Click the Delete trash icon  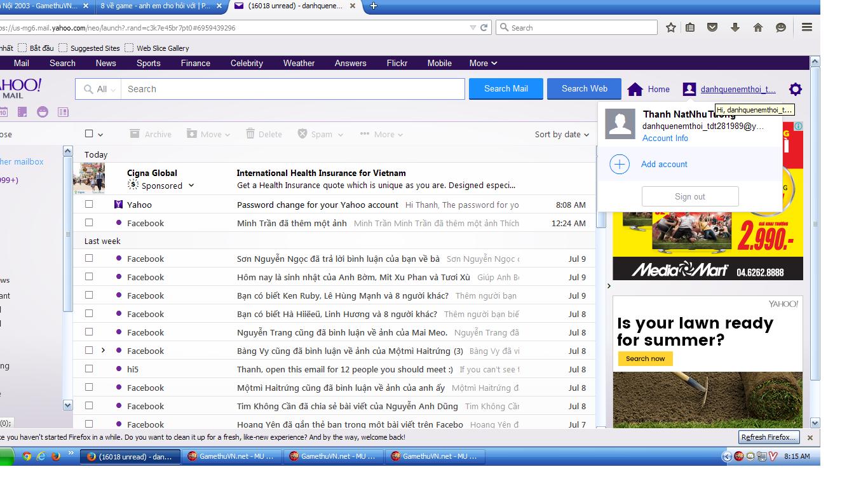[250, 133]
